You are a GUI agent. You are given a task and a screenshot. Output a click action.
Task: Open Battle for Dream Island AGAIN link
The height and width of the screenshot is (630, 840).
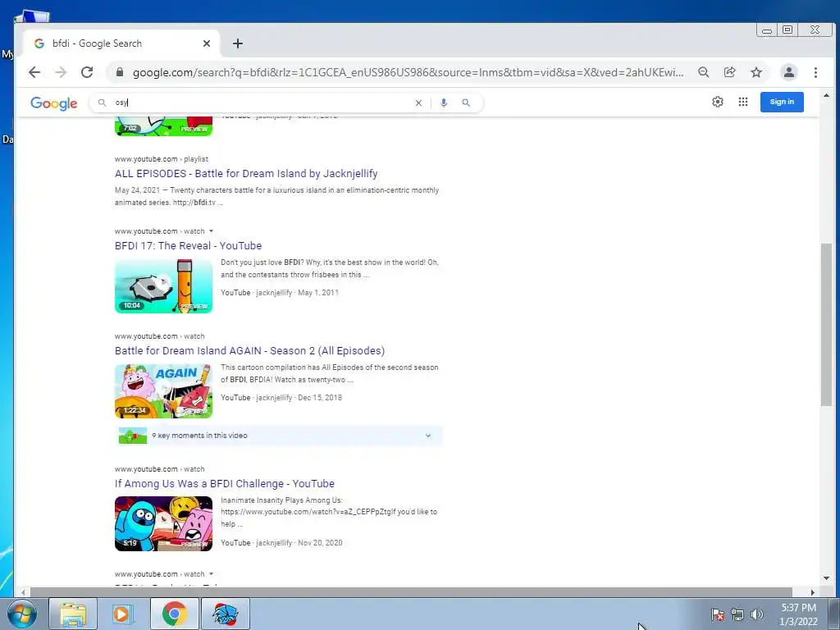click(249, 351)
